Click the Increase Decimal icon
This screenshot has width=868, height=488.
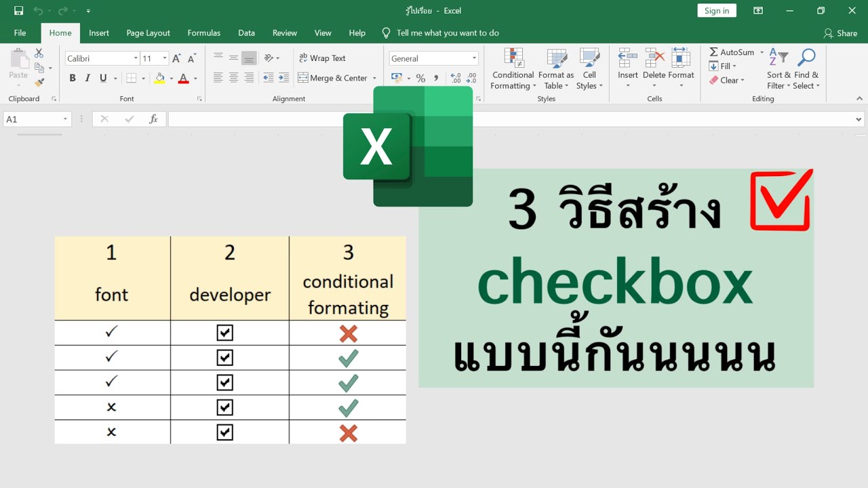[x=456, y=78]
